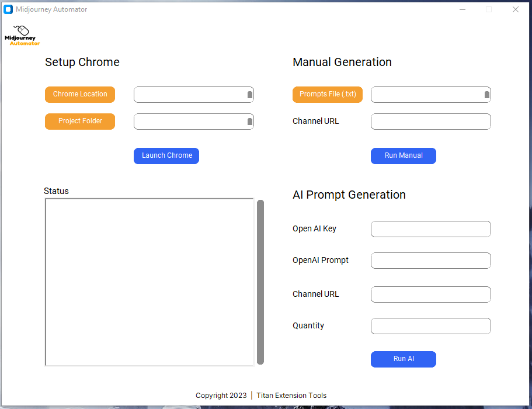Image resolution: width=532 pixels, height=409 pixels.
Task: Click the OpenAI Prompt label
Action: click(x=321, y=261)
